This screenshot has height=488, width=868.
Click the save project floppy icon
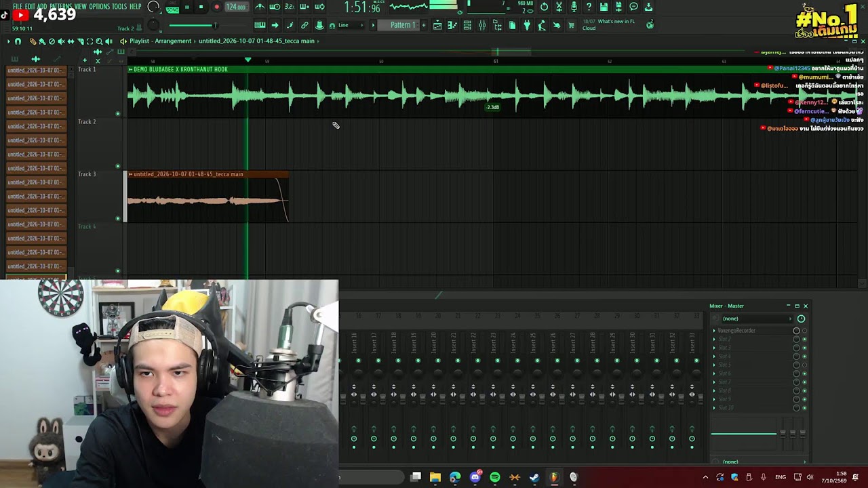(604, 7)
